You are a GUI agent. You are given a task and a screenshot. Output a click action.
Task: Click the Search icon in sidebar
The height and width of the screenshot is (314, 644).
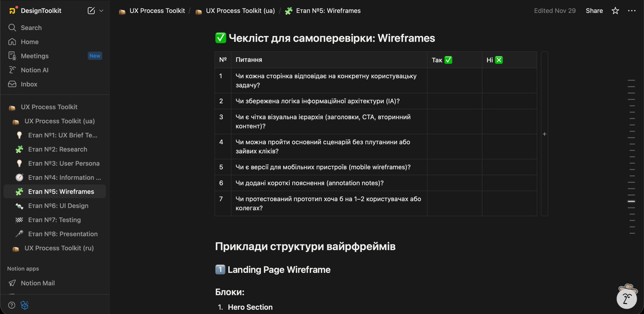coord(12,28)
